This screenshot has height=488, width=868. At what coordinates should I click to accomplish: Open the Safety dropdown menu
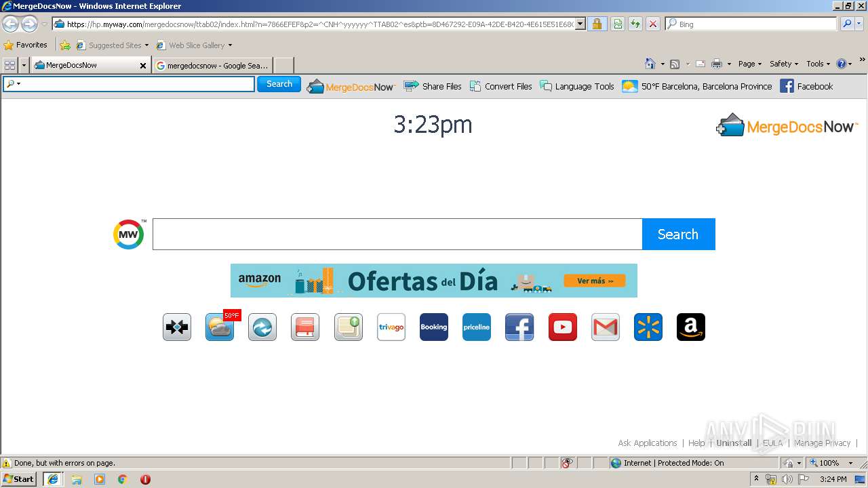(784, 64)
